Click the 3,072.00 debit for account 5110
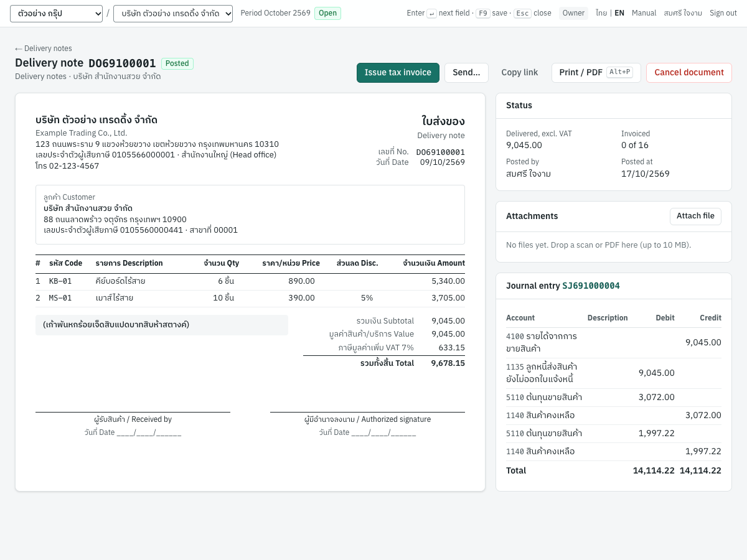This screenshot has height=560, width=747. [x=656, y=397]
